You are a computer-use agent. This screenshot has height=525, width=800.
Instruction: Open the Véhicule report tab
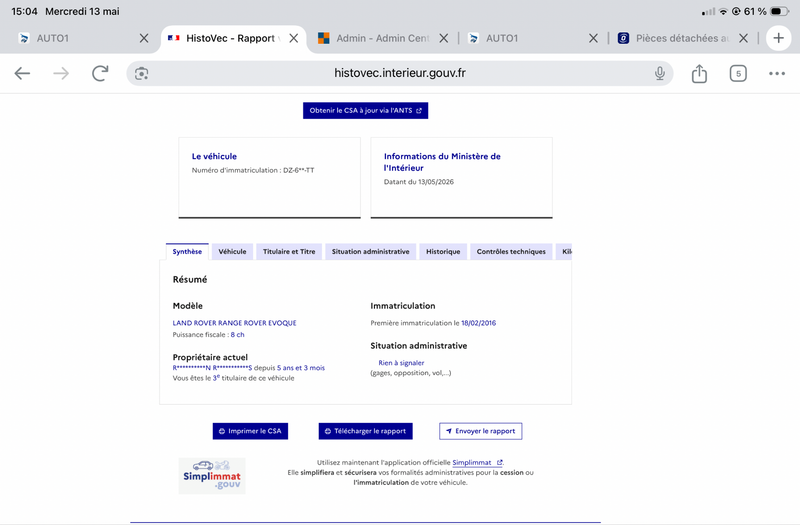[x=232, y=252]
